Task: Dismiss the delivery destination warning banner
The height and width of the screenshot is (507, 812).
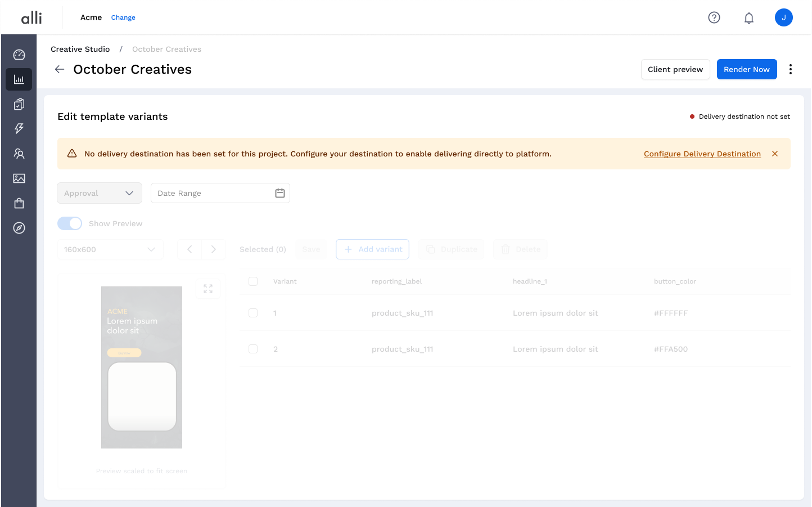Action: coord(775,154)
